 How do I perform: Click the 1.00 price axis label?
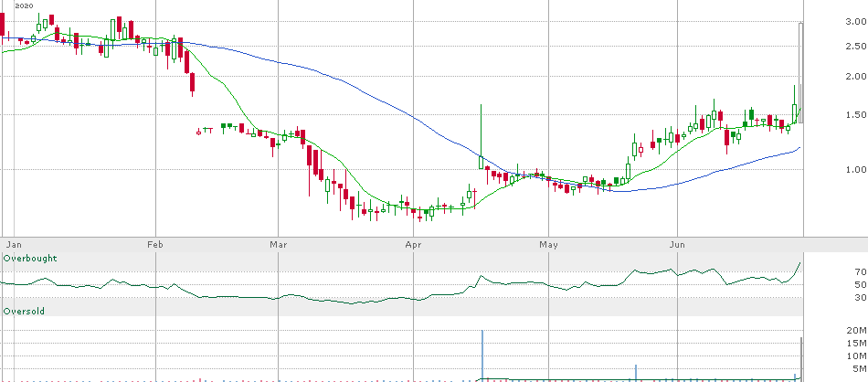tap(856, 169)
